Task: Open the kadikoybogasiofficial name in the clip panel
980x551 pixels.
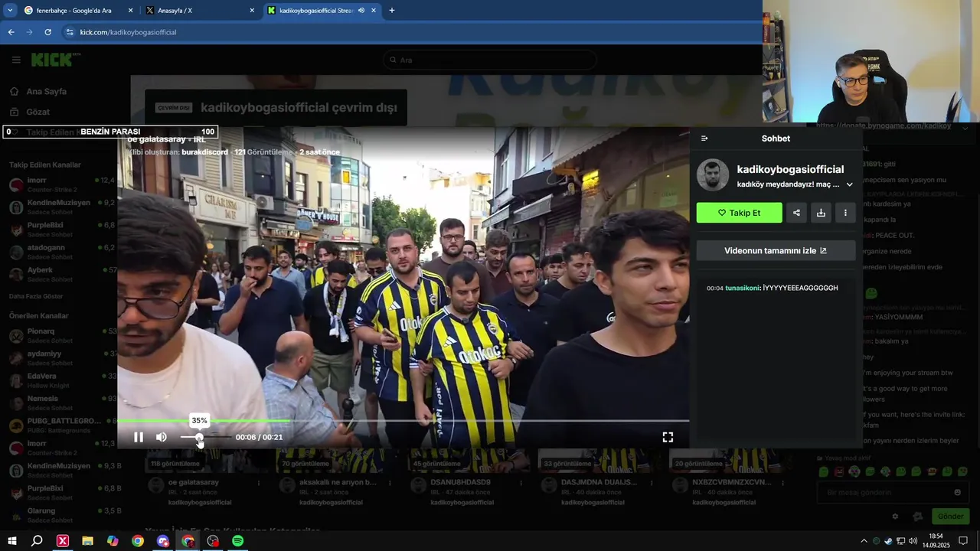Action: point(790,169)
